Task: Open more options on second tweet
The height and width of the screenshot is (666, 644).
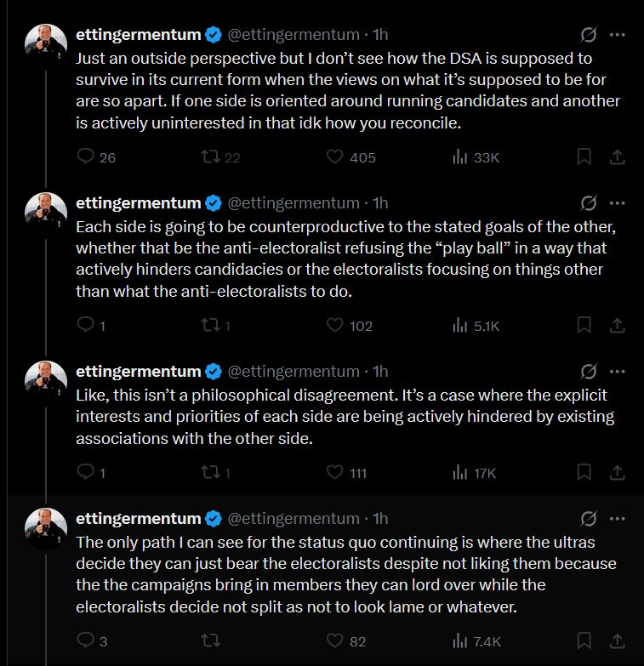Action: pyautogui.click(x=617, y=203)
